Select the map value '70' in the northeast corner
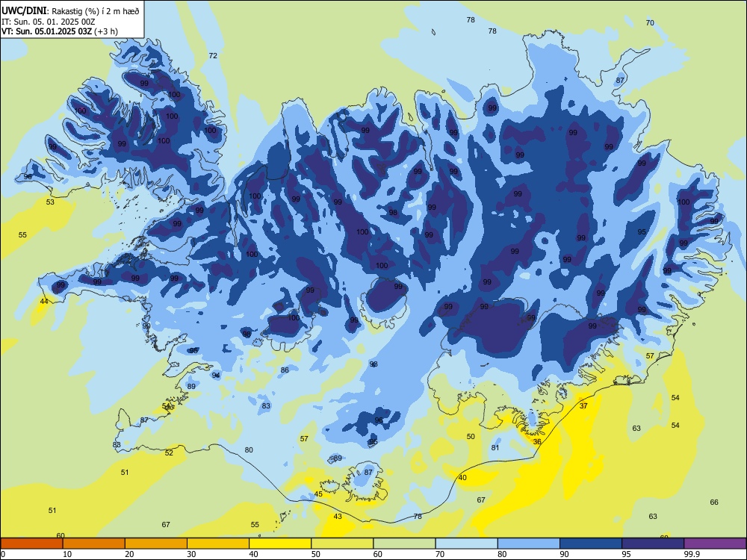Image resolution: width=747 pixels, height=560 pixels. [x=650, y=23]
